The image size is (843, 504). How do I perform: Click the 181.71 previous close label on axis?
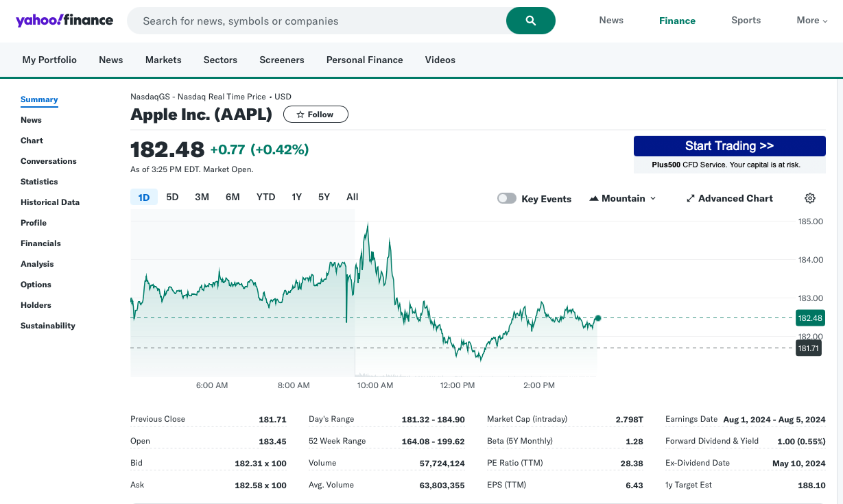click(809, 348)
